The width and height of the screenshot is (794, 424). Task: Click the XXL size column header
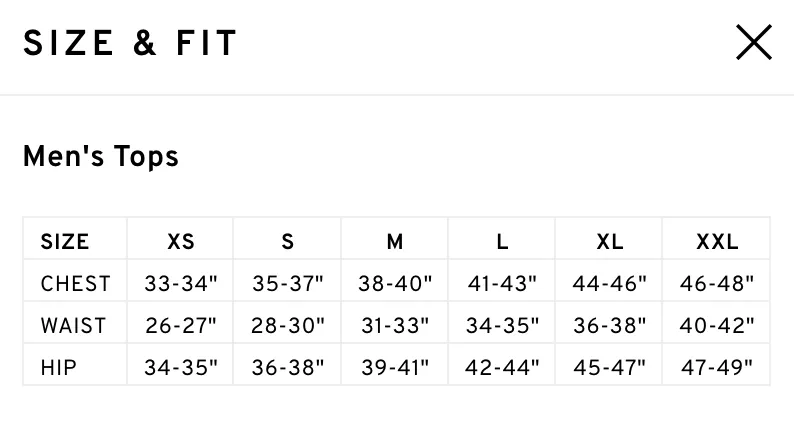[717, 242]
